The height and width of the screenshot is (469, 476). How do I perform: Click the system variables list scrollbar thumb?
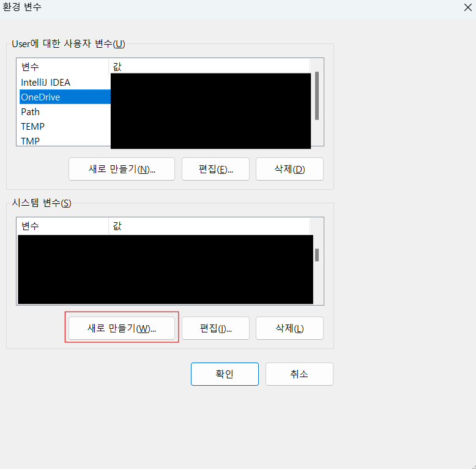click(x=317, y=255)
